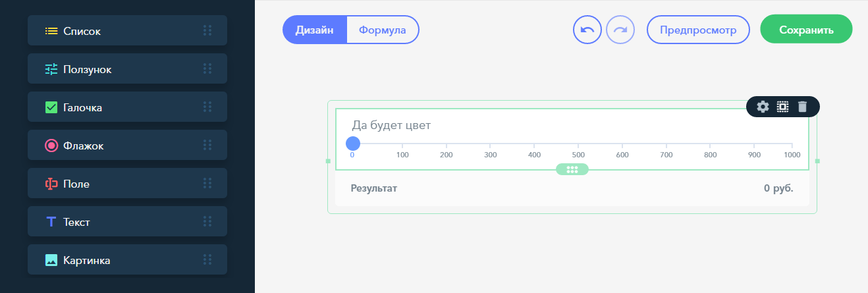Image resolution: width=868 pixels, height=293 pixels.
Task: Redo the last undone action
Action: (620, 30)
